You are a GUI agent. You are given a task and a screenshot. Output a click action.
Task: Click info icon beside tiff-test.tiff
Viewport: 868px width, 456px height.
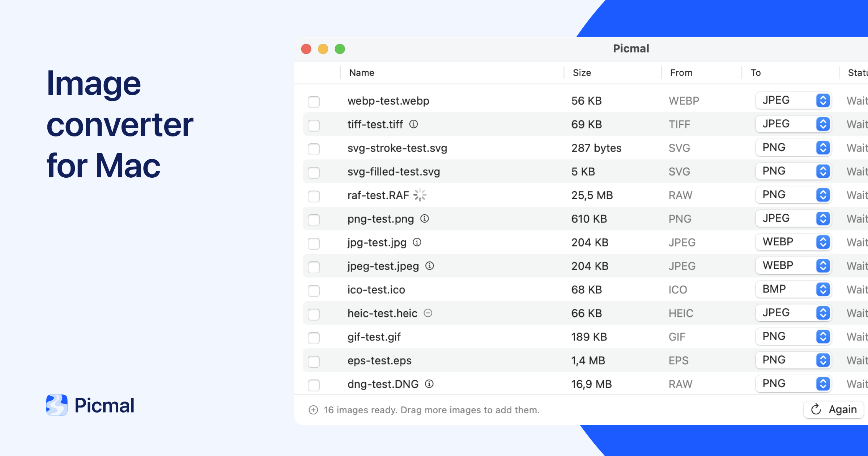coord(413,124)
